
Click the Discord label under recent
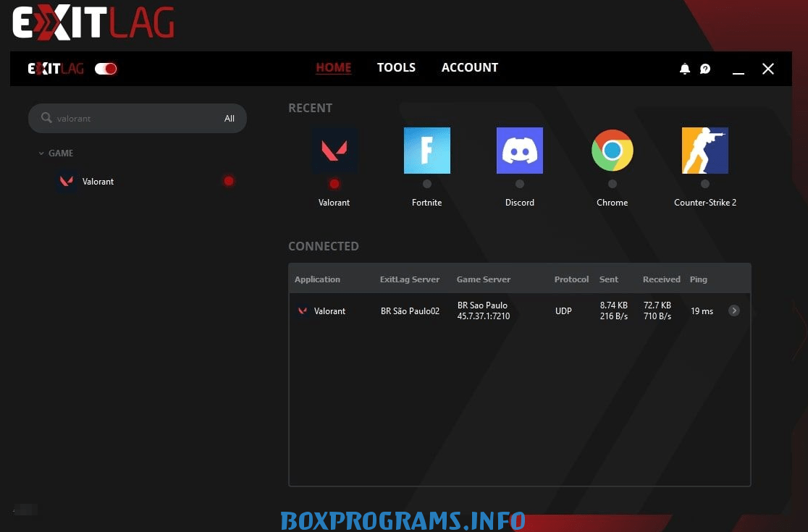(519, 203)
